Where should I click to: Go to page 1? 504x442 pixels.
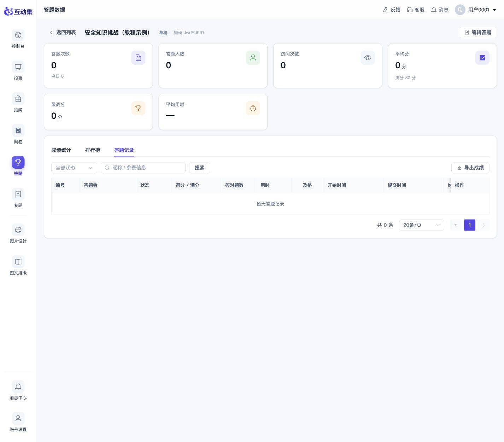pos(470,225)
